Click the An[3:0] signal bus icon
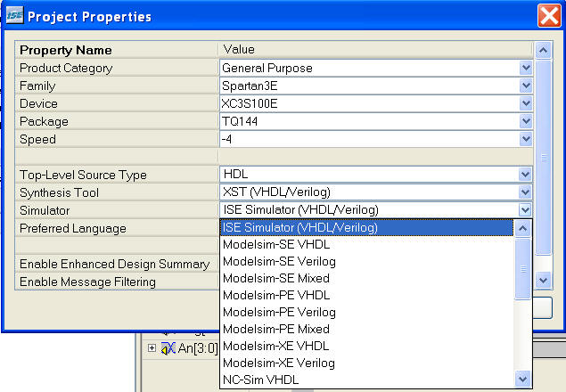Viewport: 566px width, 392px height. pos(168,348)
